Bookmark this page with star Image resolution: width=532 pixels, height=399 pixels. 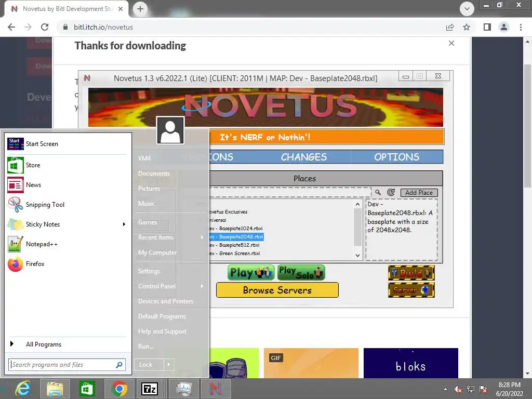point(467,27)
